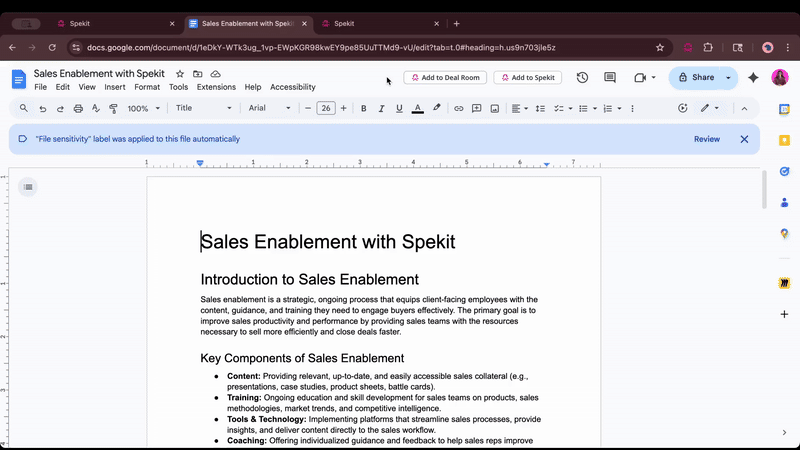Click the undo icon in toolbar
800x450 pixels.
(x=43, y=108)
